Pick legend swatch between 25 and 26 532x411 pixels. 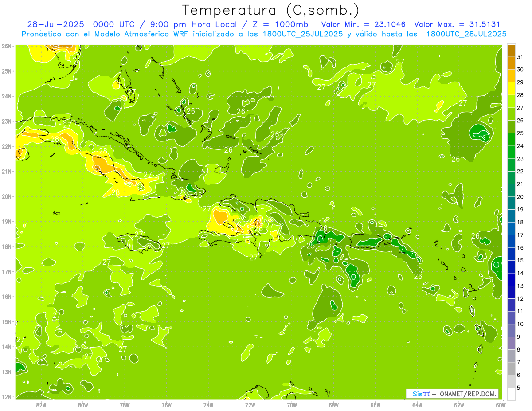tap(511, 127)
